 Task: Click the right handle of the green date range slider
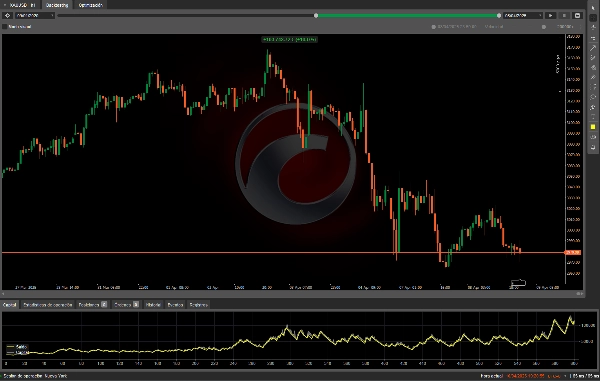499,16
